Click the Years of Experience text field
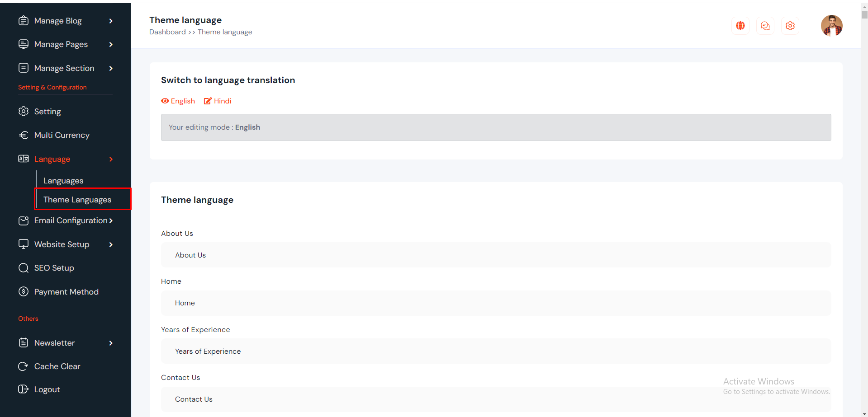This screenshot has height=417, width=868. click(x=496, y=351)
